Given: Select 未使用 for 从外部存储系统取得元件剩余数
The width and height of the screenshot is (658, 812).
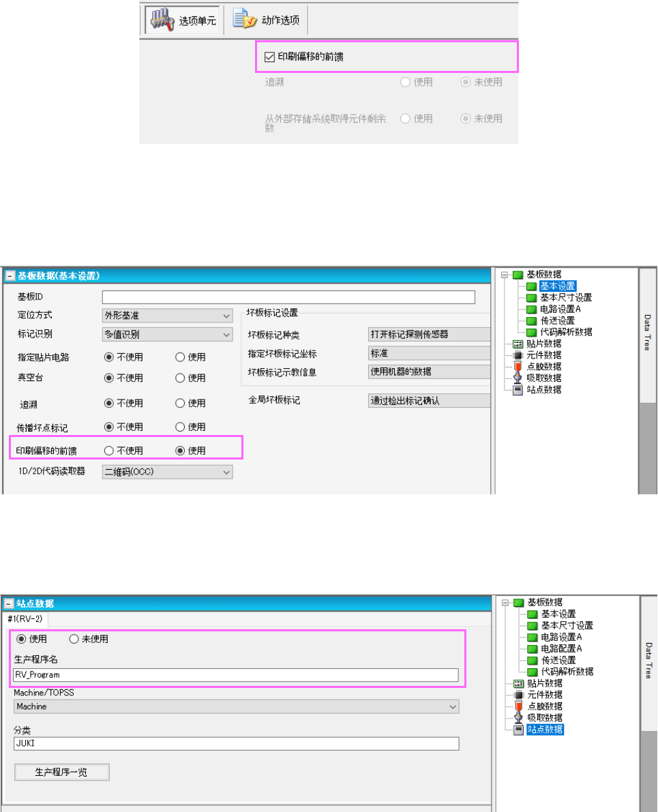Looking at the screenshot, I should 466,119.
